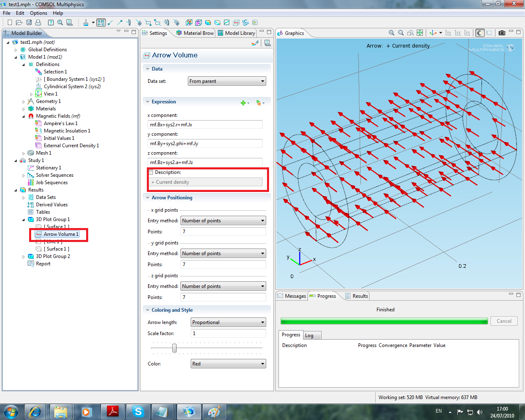Select the Derived Values node
Viewport: 525px width, 420px height.
pos(47,205)
